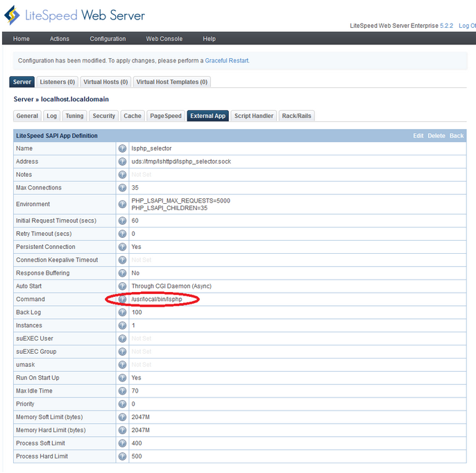The image size is (476, 473).
Task: Switch to Listeners (0) tab
Action: coord(58,82)
